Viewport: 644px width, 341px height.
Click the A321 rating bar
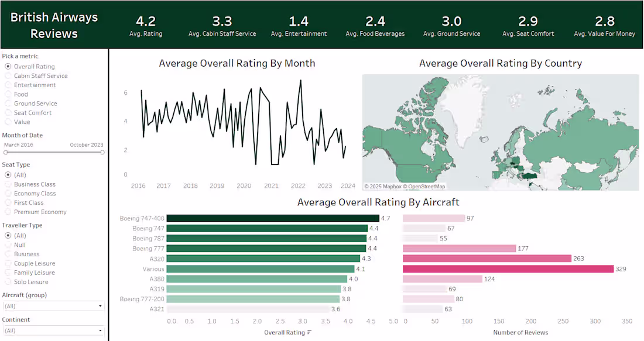(x=248, y=309)
